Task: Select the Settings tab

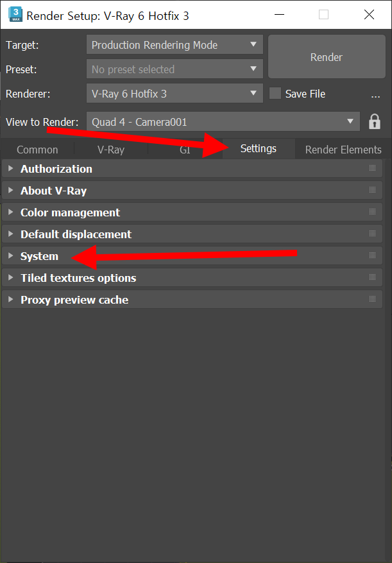Action: [259, 149]
